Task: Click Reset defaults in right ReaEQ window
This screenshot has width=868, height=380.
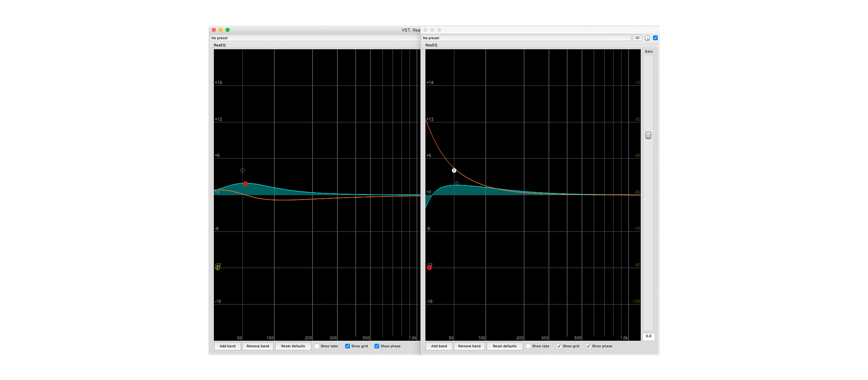Action: [x=505, y=346]
